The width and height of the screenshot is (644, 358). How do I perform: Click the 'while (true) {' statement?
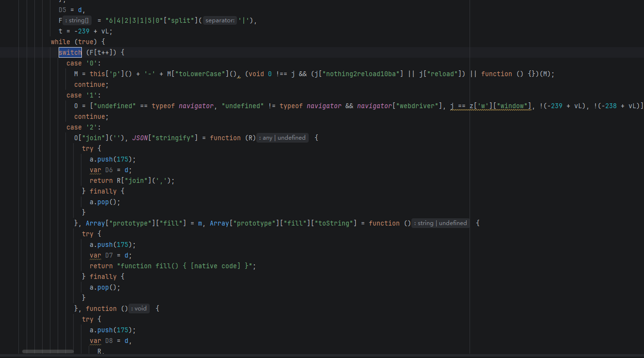point(78,42)
